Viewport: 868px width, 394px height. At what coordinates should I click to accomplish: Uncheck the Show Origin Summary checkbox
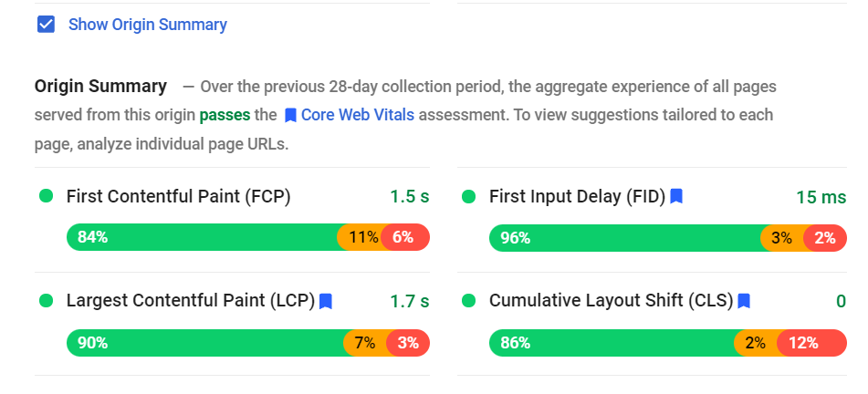pos(46,25)
